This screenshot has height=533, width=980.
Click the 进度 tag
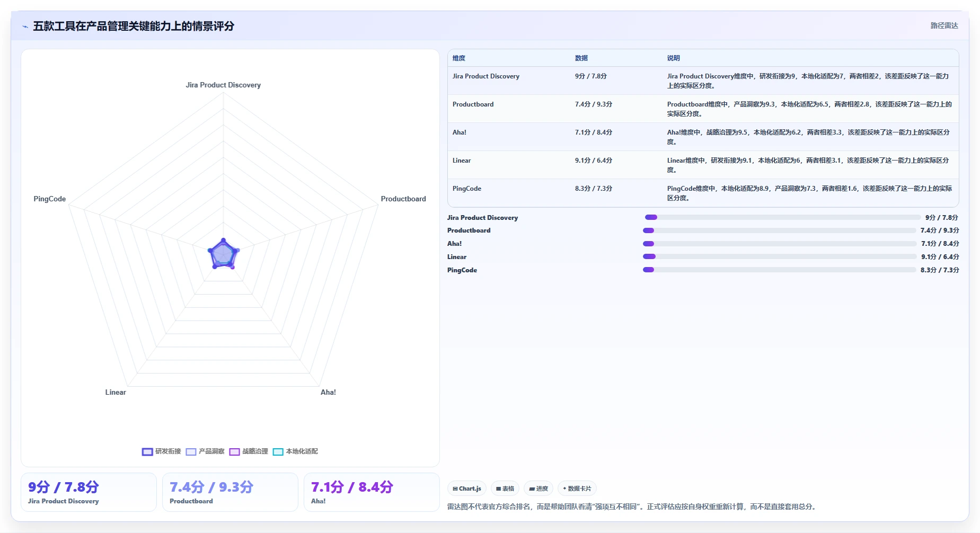click(538, 488)
